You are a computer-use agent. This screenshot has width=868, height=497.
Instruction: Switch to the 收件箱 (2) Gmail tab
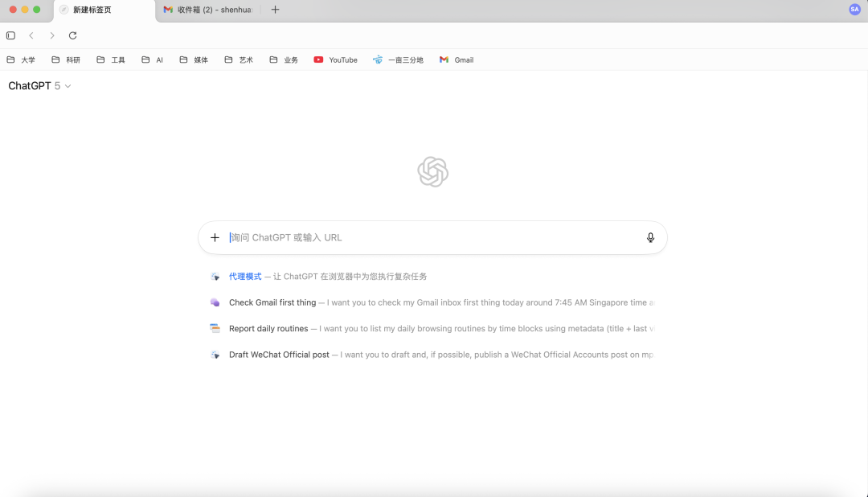point(209,10)
